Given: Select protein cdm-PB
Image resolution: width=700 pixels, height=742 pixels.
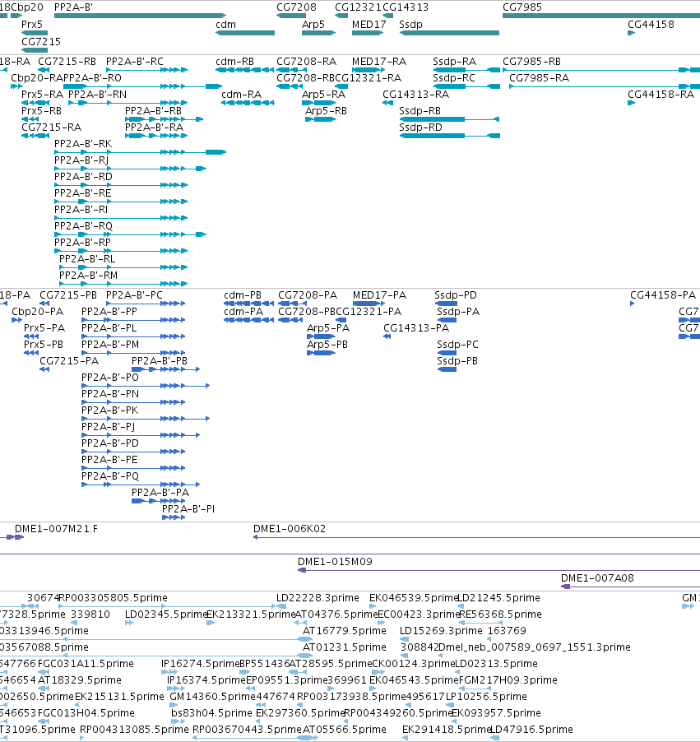Looking at the screenshot, I should pyautogui.click(x=249, y=304).
